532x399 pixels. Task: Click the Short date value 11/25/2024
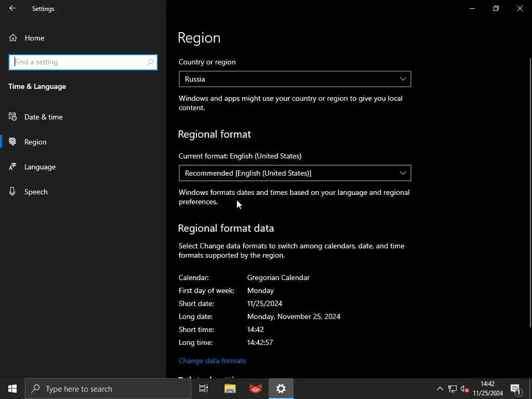point(264,303)
